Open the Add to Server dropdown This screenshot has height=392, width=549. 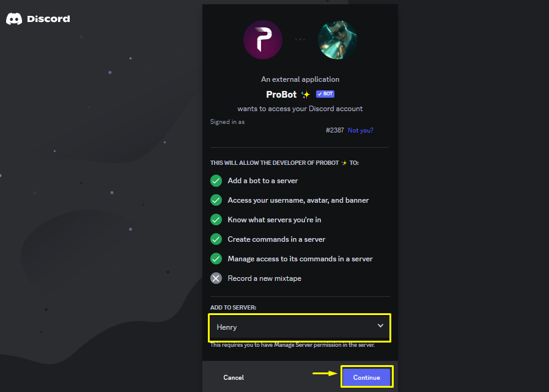(300, 327)
